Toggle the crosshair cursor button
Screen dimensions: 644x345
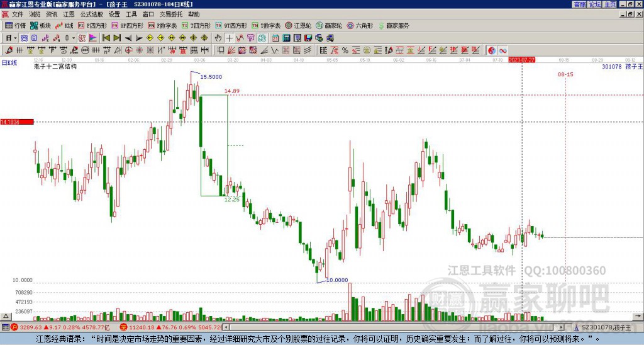pos(229,38)
